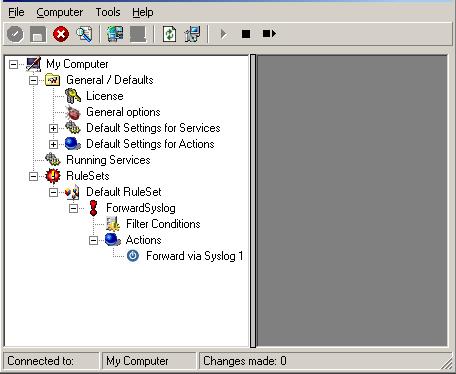This screenshot has width=456, height=374.
Task: Select the Actions label under ForwardSyslog
Action: coord(144,240)
